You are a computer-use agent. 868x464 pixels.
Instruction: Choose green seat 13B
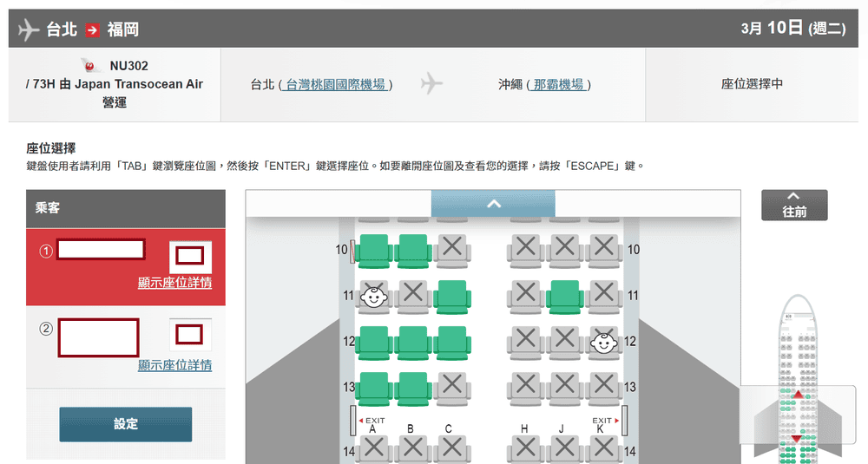tap(413, 388)
